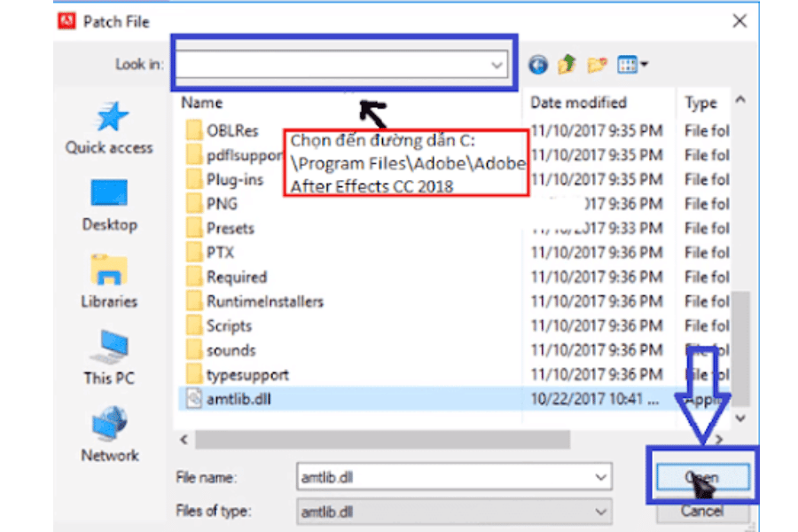Go up one folder level icon
Image resolution: width=798 pixels, height=532 pixels.
[567, 65]
